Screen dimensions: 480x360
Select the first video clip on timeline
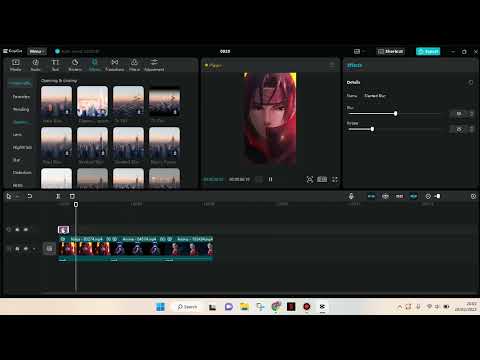coord(84,249)
